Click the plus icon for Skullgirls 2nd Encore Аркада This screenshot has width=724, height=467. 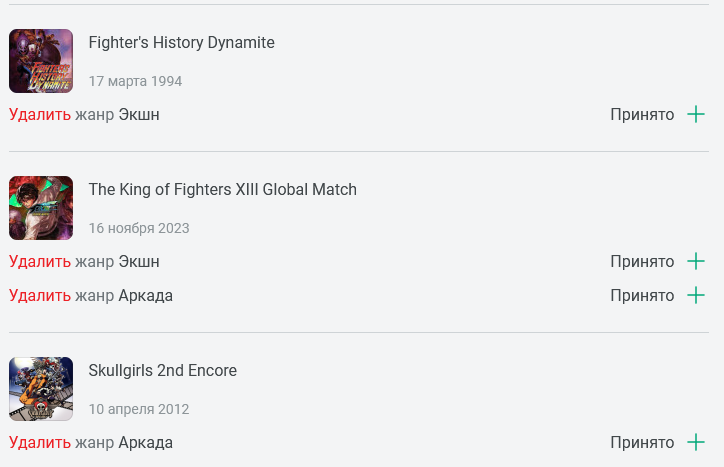coord(696,443)
